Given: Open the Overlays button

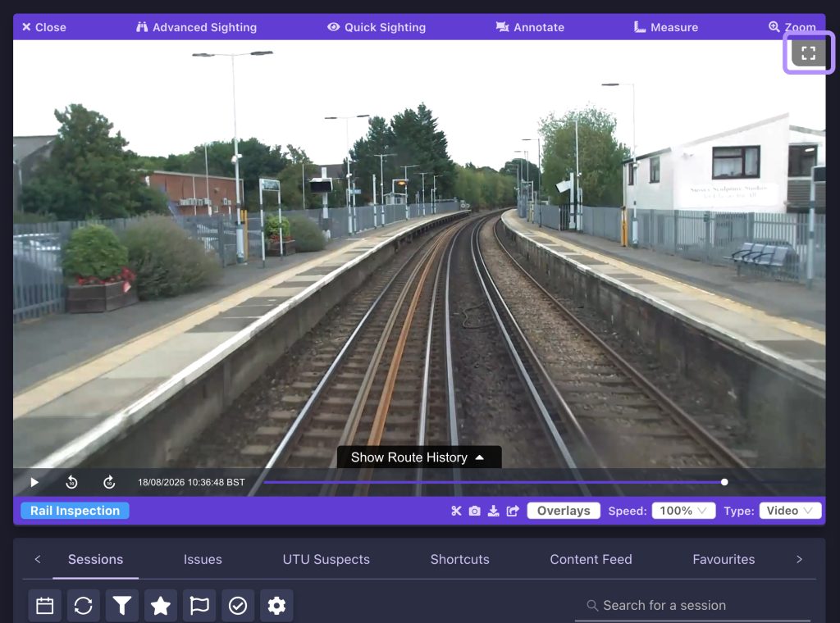Looking at the screenshot, I should [564, 511].
